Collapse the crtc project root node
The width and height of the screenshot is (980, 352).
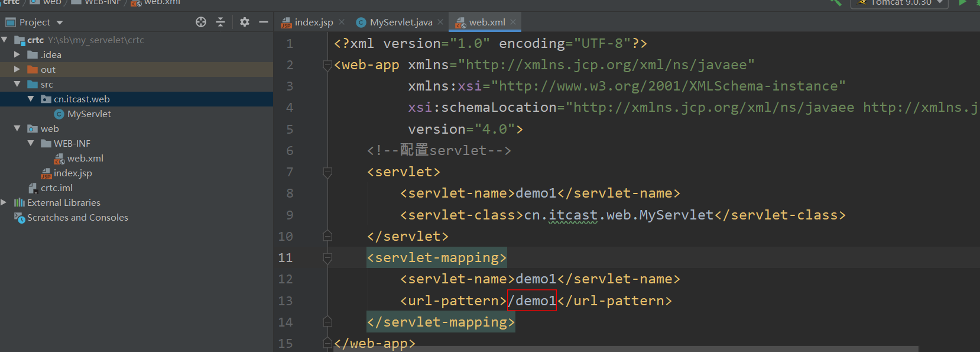point(5,40)
